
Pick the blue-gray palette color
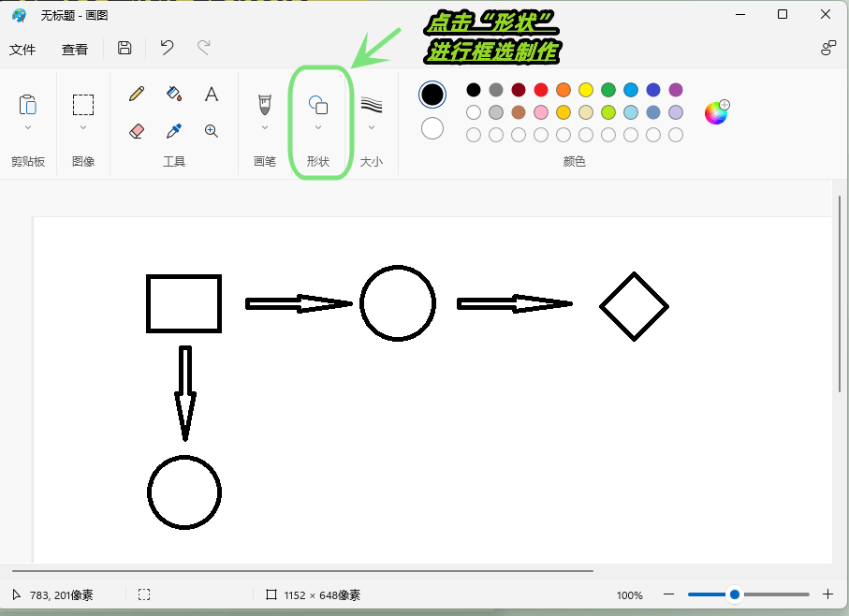[653, 112]
